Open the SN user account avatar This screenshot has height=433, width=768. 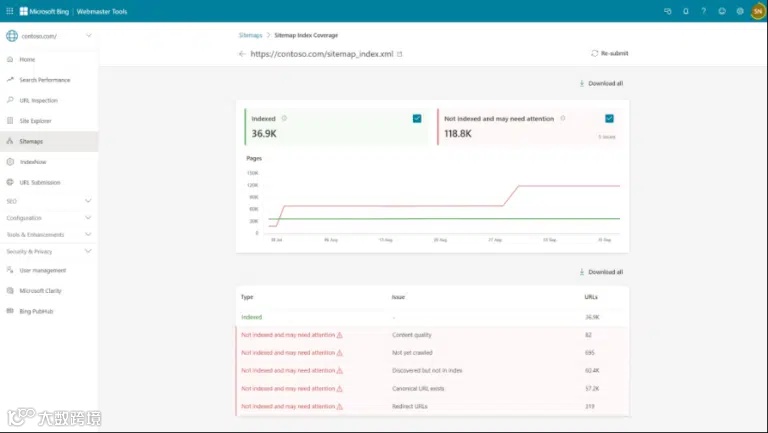758,11
